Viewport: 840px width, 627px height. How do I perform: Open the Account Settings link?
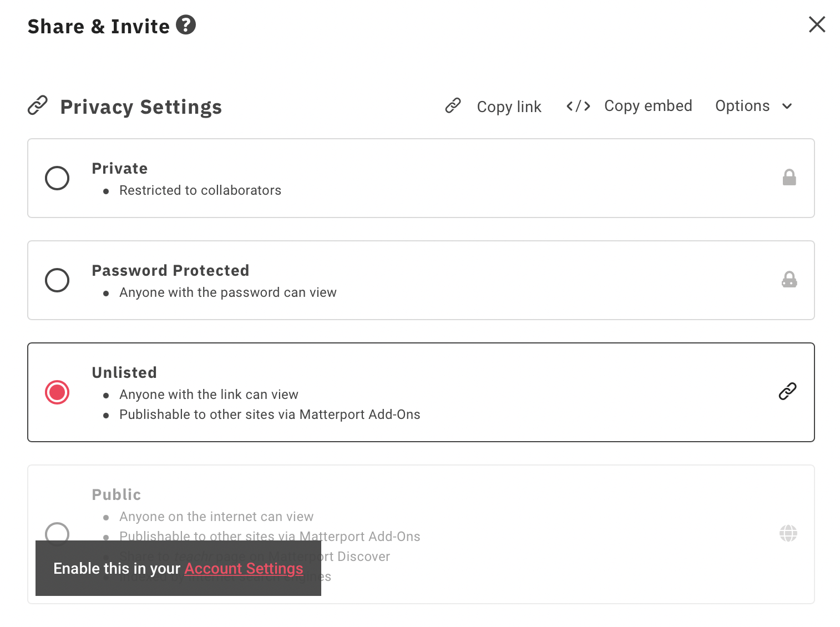tap(244, 569)
